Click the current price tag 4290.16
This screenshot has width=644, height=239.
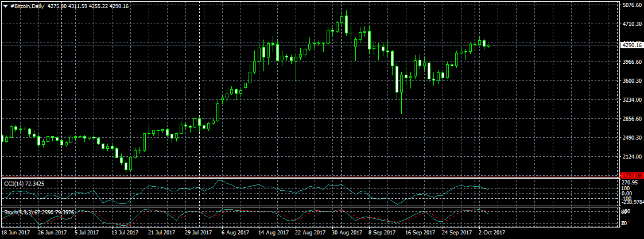coord(631,45)
